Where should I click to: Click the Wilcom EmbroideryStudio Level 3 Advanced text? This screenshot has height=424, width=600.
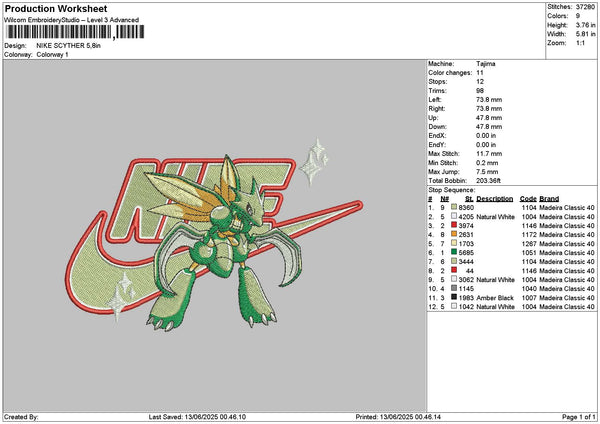click(72, 20)
